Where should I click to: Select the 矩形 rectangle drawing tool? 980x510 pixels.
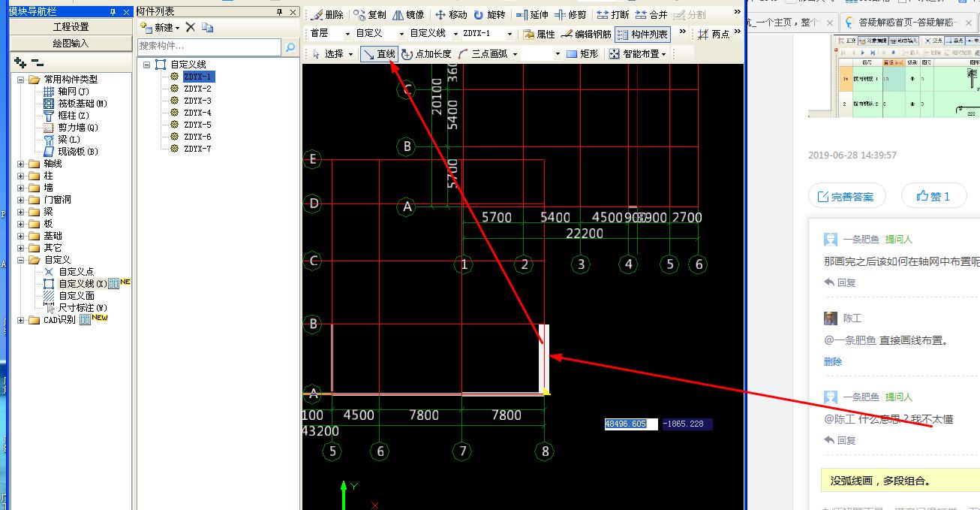coord(582,54)
